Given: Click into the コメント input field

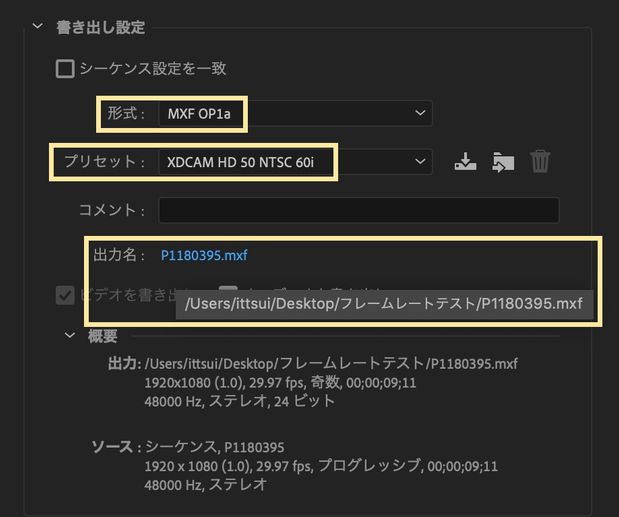Looking at the screenshot, I should pos(359,210).
